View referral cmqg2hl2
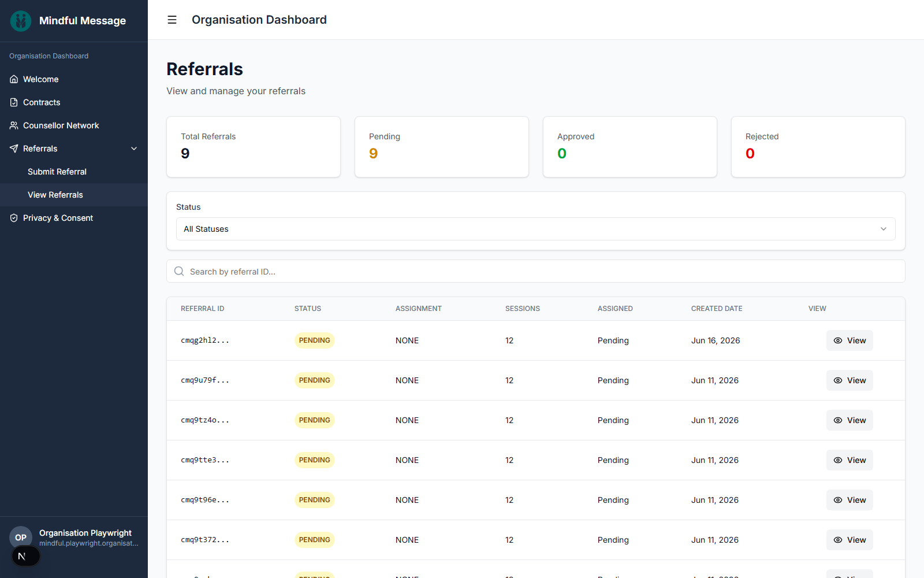 click(x=850, y=340)
